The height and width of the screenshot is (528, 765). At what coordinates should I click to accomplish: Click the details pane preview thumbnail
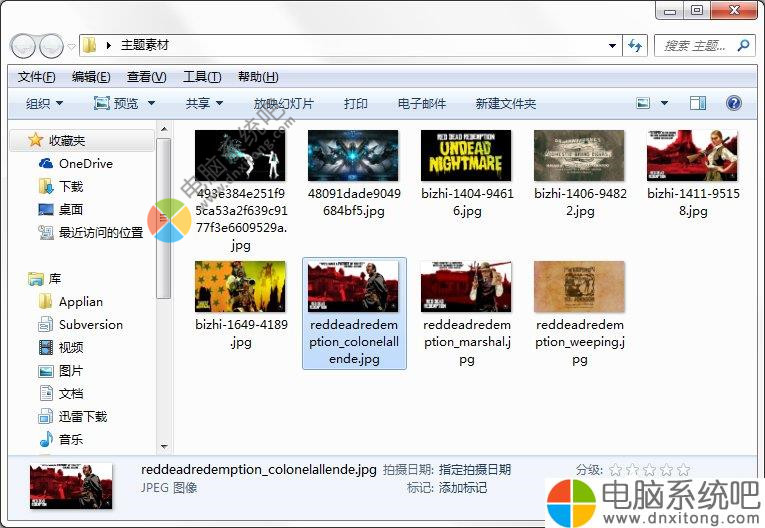coord(71,487)
